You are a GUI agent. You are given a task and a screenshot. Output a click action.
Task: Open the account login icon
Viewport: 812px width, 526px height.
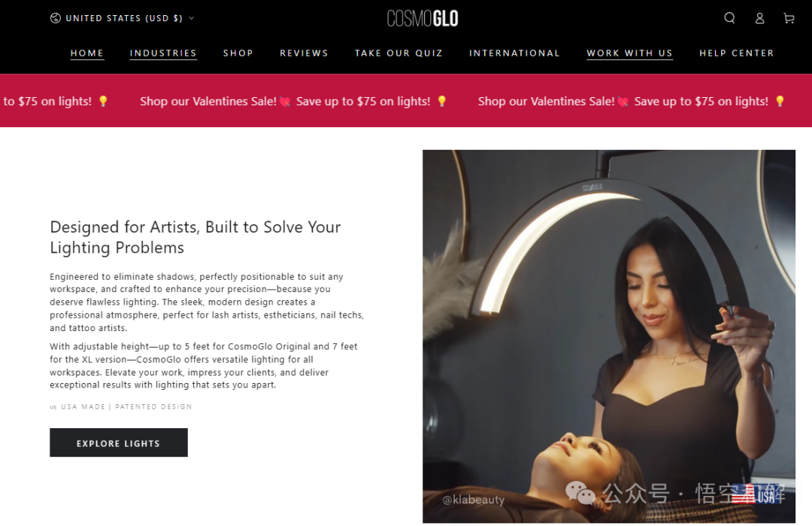tap(759, 18)
